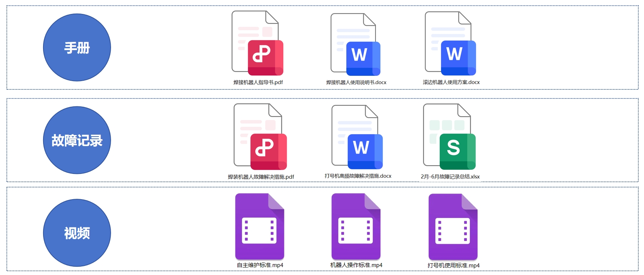The image size is (644, 275).
Task: Click the 焊接机器人使用说明书.docx filename text
Action: 356,82
